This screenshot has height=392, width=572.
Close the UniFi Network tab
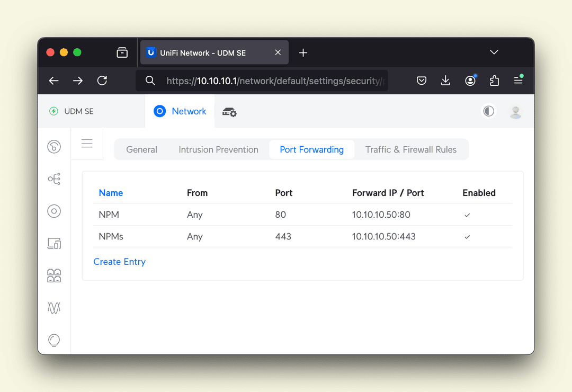pyautogui.click(x=278, y=52)
